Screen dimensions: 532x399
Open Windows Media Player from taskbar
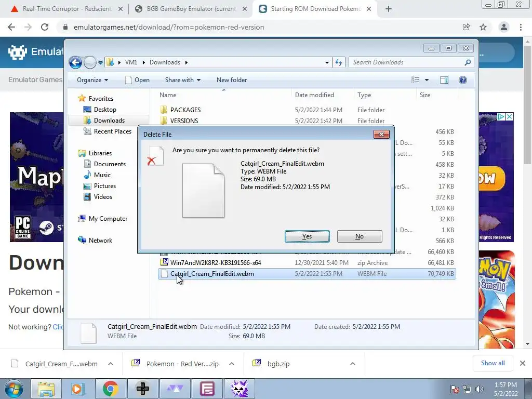click(x=78, y=389)
